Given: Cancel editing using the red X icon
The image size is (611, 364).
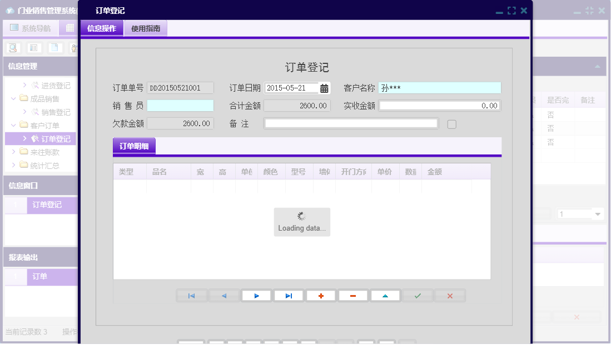Looking at the screenshot, I should [450, 295].
